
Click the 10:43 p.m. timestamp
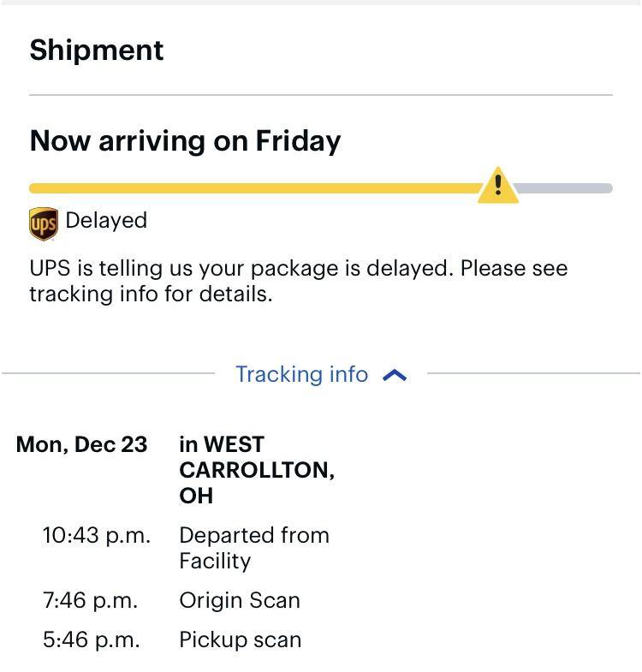[x=96, y=535]
